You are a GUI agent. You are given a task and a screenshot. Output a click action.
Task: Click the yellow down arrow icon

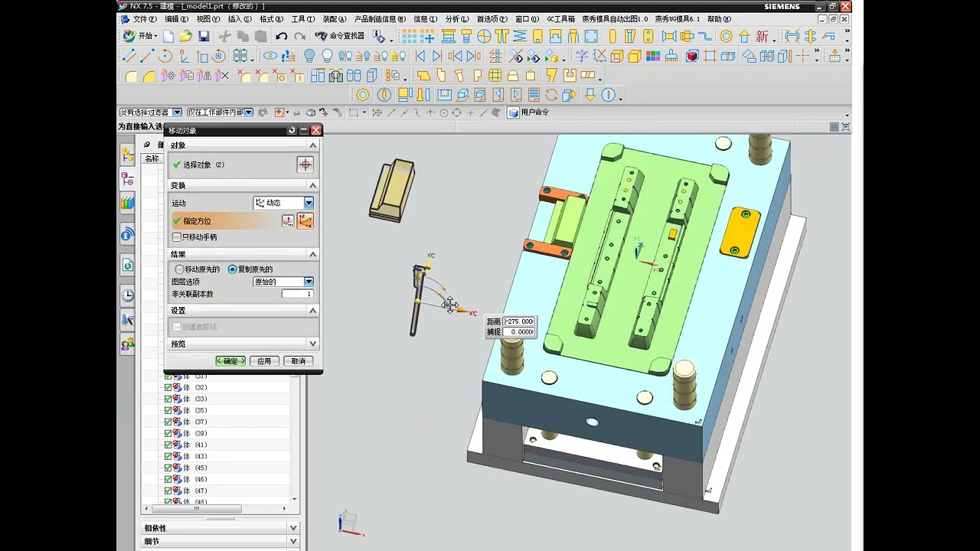pyautogui.click(x=590, y=95)
